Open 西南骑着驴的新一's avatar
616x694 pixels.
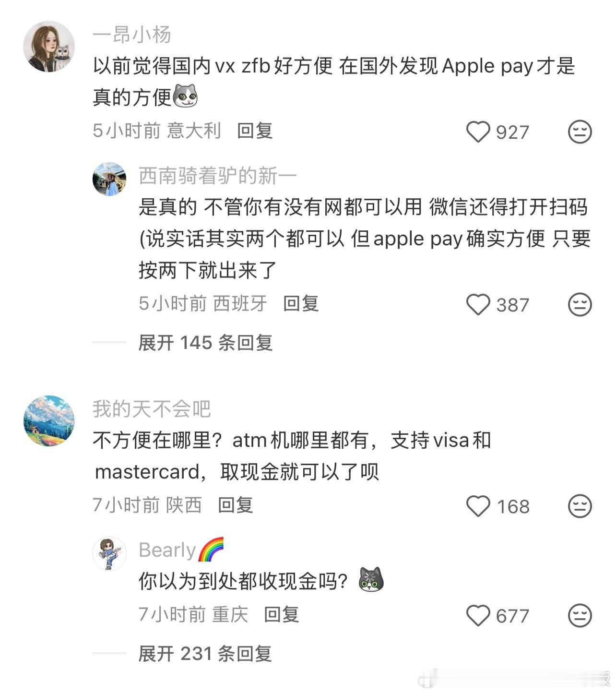(109, 179)
